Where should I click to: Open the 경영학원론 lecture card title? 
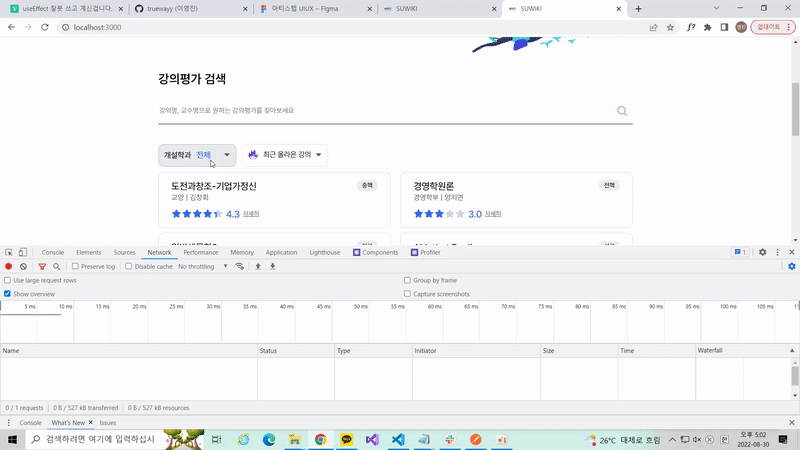click(x=434, y=186)
